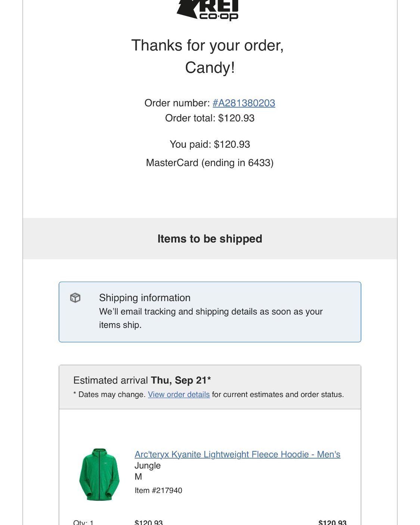Click the "Items to be shipped" header

pyautogui.click(x=210, y=239)
